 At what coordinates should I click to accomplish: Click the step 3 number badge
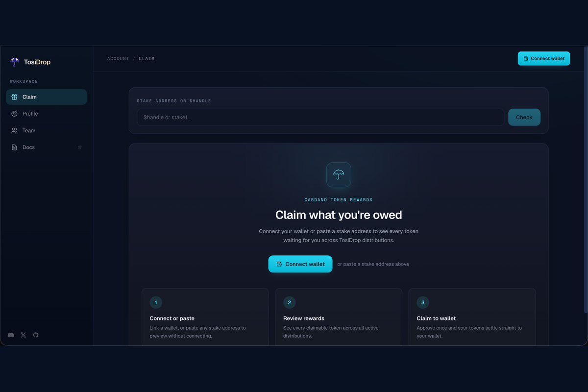tap(423, 302)
